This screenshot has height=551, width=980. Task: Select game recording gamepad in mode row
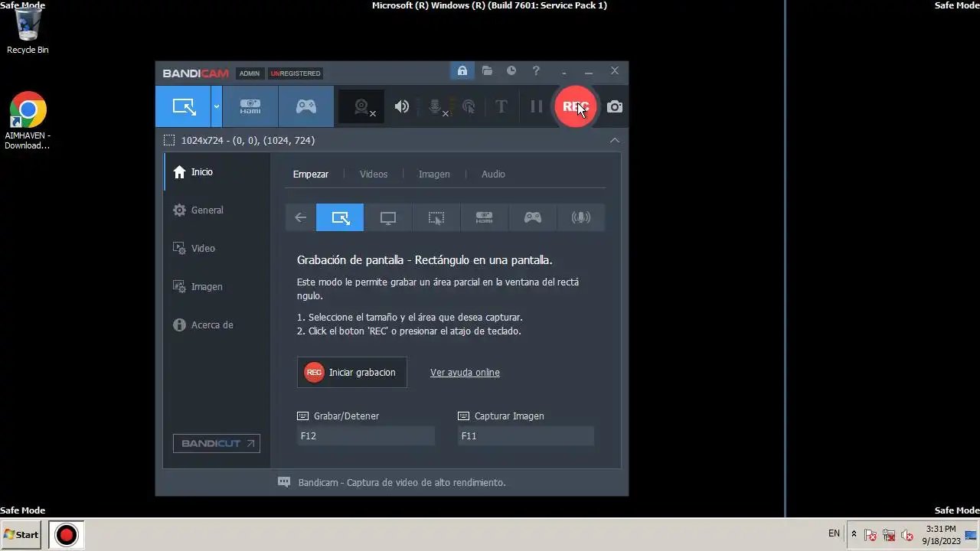pos(532,217)
